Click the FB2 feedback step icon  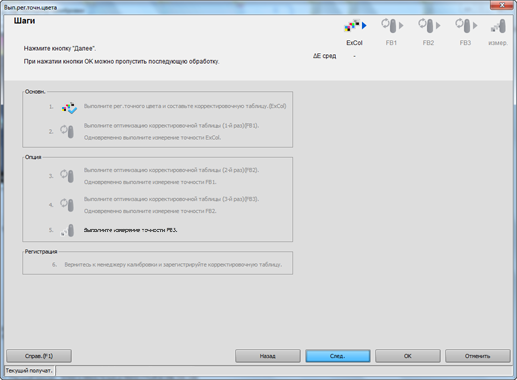point(429,26)
